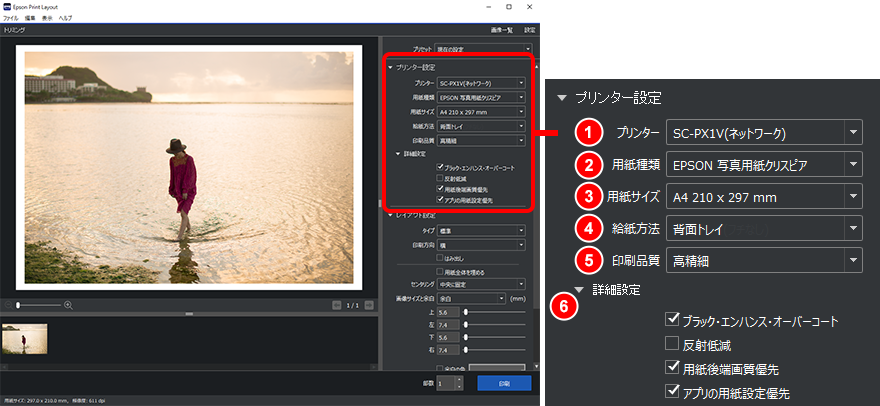Adjust the top margin 上 slider
This screenshot has height=406, width=880.
tap(466, 312)
